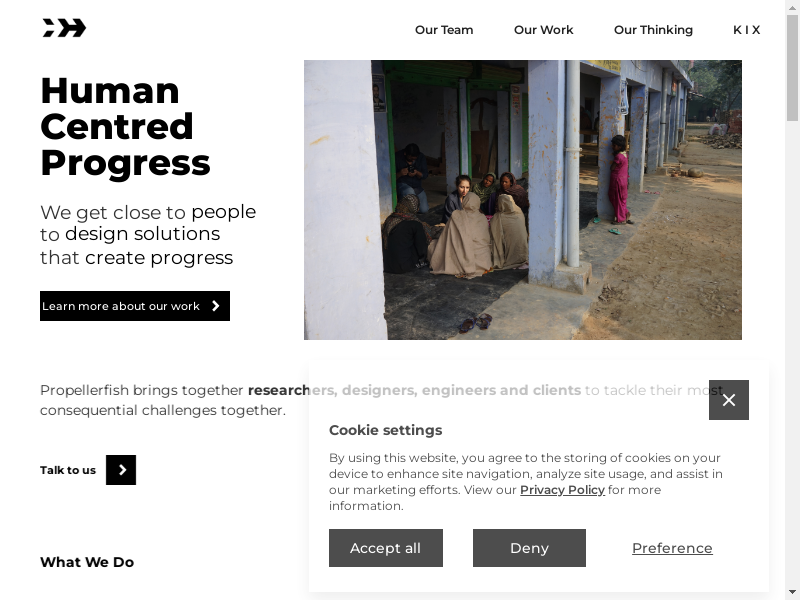800x600 pixels.
Task: Close the cookie settings popup
Action: click(729, 400)
